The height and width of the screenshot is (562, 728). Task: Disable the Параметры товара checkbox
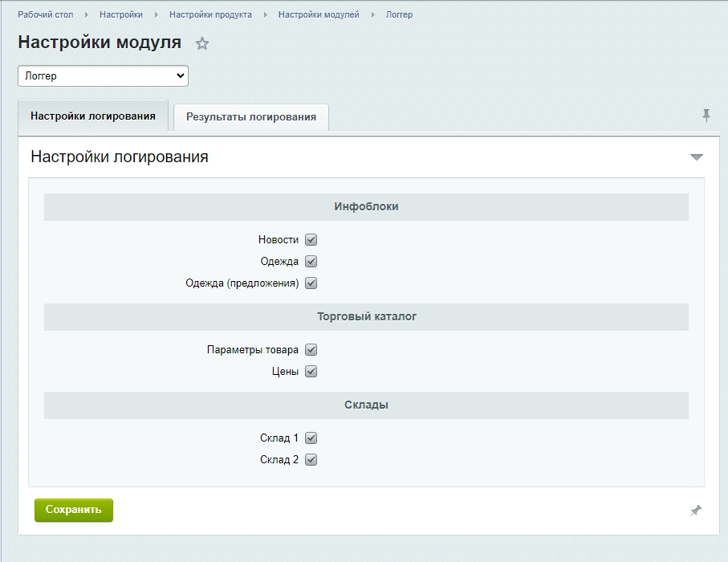(x=311, y=350)
